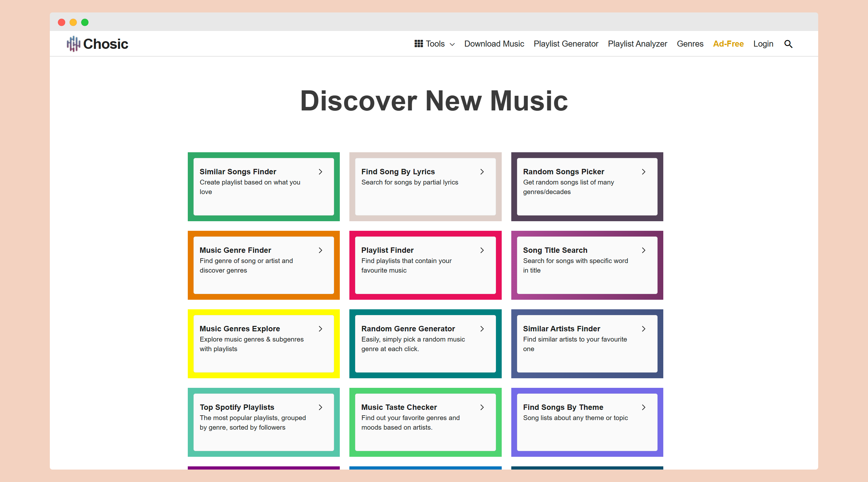
Task: Click arrow on Music Genres Explore card
Action: tap(320, 329)
